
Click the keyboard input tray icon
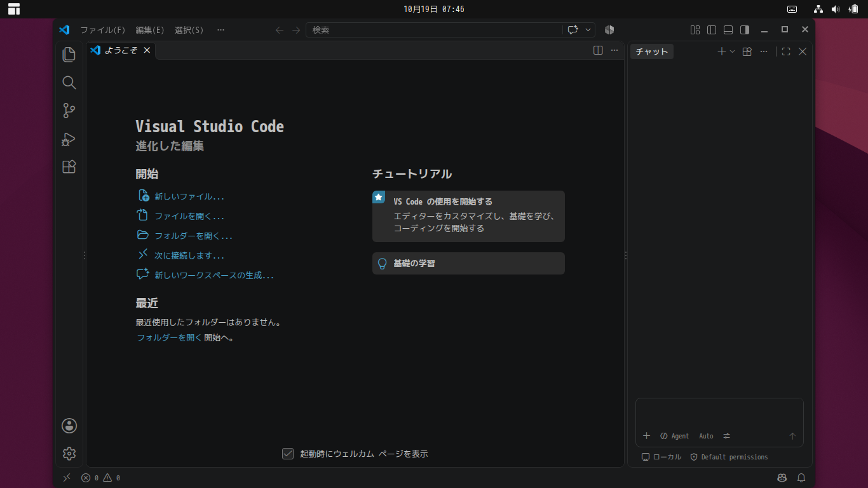[792, 9]
